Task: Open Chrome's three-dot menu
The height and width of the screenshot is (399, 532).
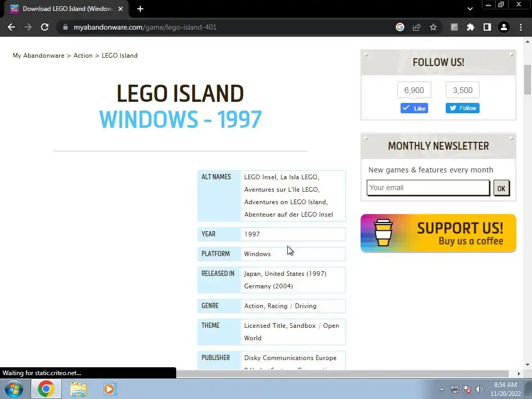Action: 521,27
